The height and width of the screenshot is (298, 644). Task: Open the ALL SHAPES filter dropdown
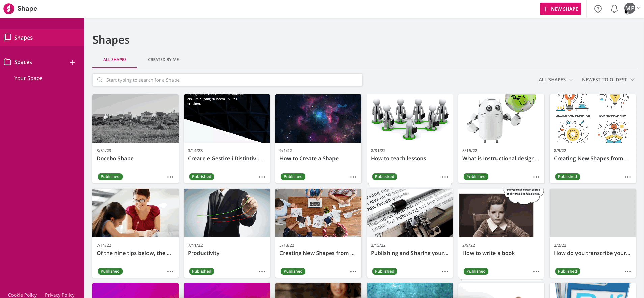[x=556, y=80]
